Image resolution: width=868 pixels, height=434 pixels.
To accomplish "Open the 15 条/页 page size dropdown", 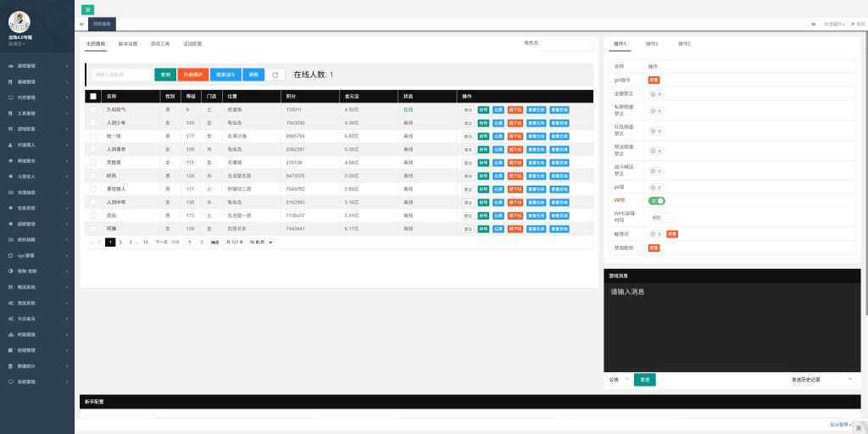I will 261,242.
